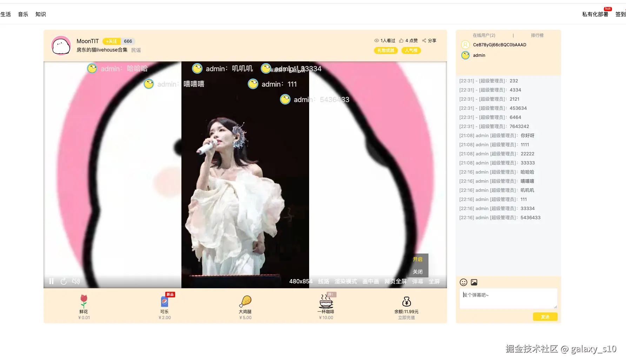Toggle 网页全屏 web fullscreen
The width and height of the screenshot is (626, 364).
(x=395, y=282)
